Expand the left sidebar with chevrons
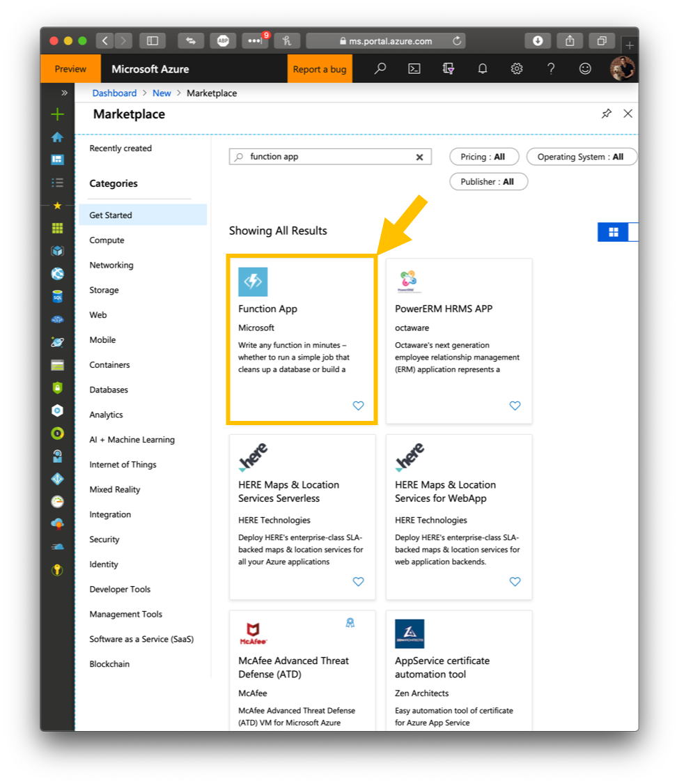677x784 pixels. (x=65, y=93)
